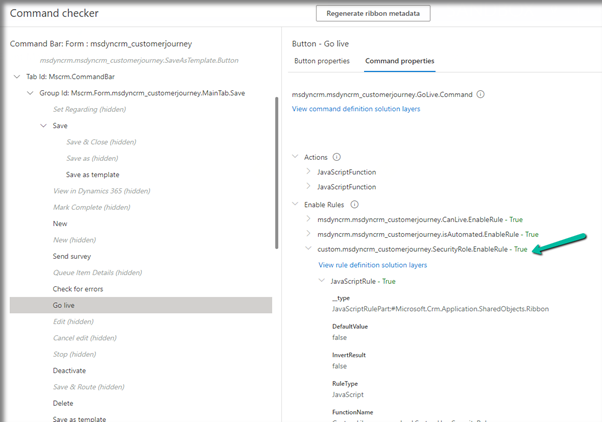
Task: Open View rule definition solution layers link
Action: 372,265
